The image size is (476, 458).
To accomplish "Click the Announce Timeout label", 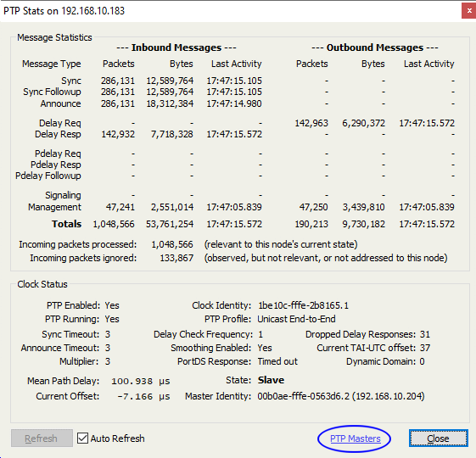I will point(60,348).
